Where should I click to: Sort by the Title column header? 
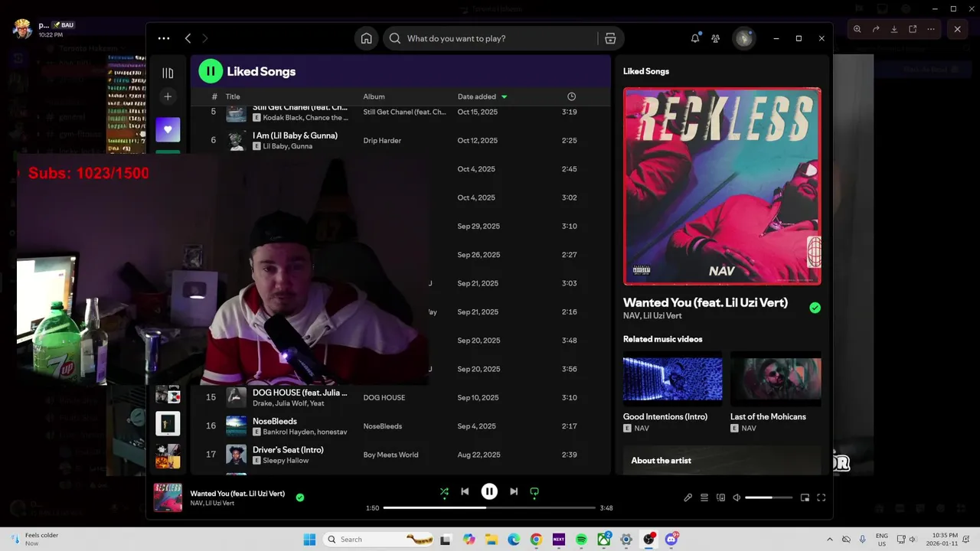[233, 96]
